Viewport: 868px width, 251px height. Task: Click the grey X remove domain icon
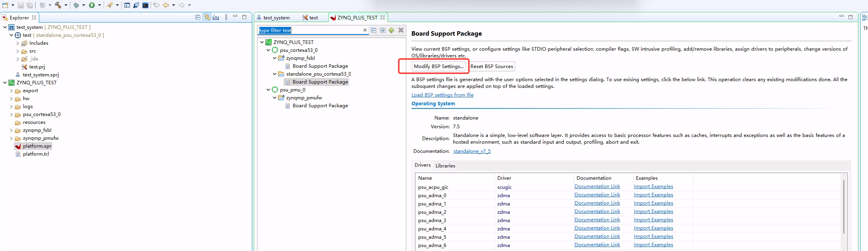[x=401, y=30]
